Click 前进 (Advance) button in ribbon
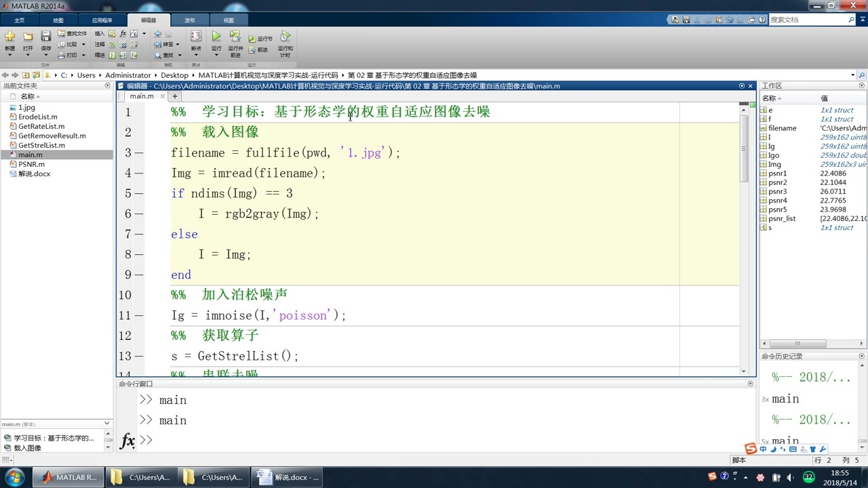 pos(258,49)
